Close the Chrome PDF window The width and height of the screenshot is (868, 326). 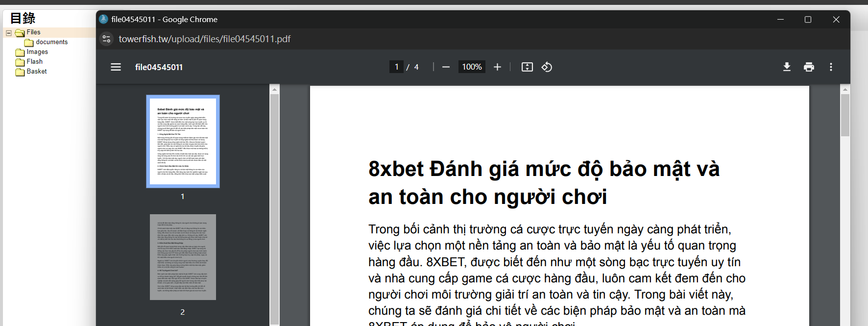pyautogui.click(x=836, y=19)
